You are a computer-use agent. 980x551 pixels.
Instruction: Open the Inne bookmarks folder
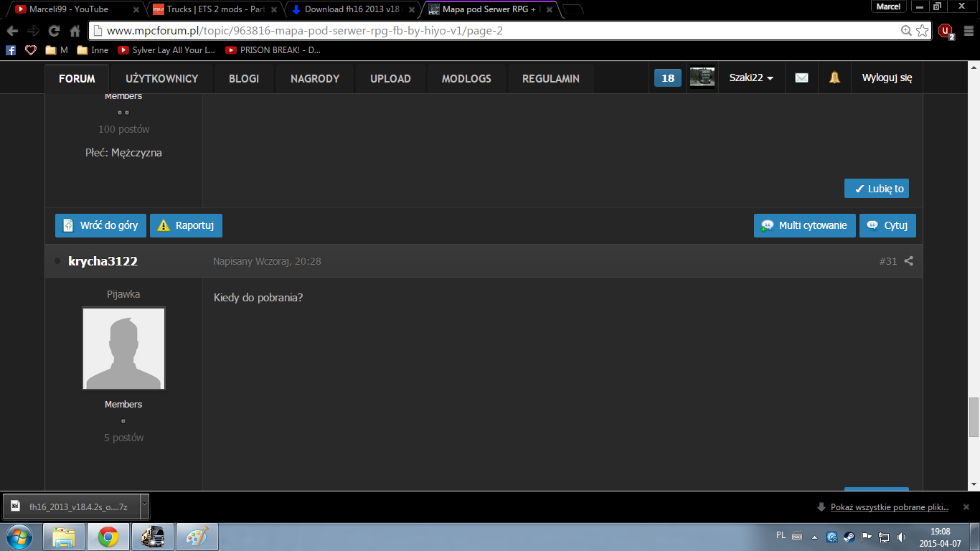coord(93,50)
